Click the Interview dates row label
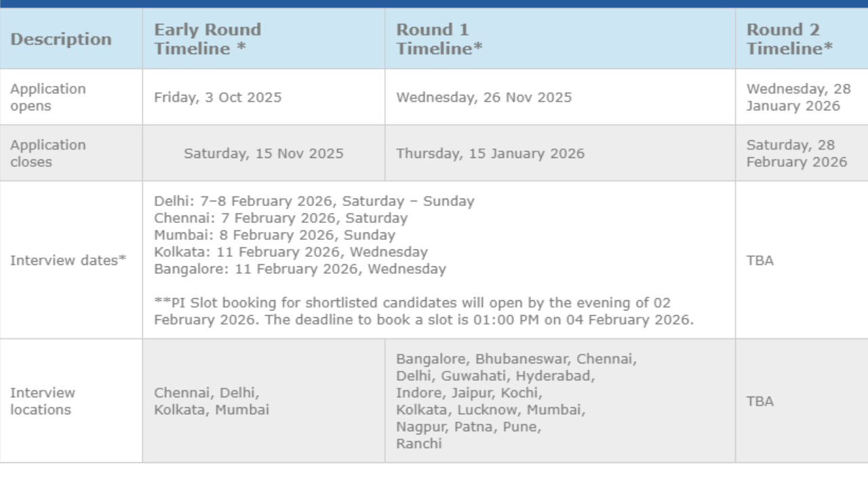 coord(68,260)
